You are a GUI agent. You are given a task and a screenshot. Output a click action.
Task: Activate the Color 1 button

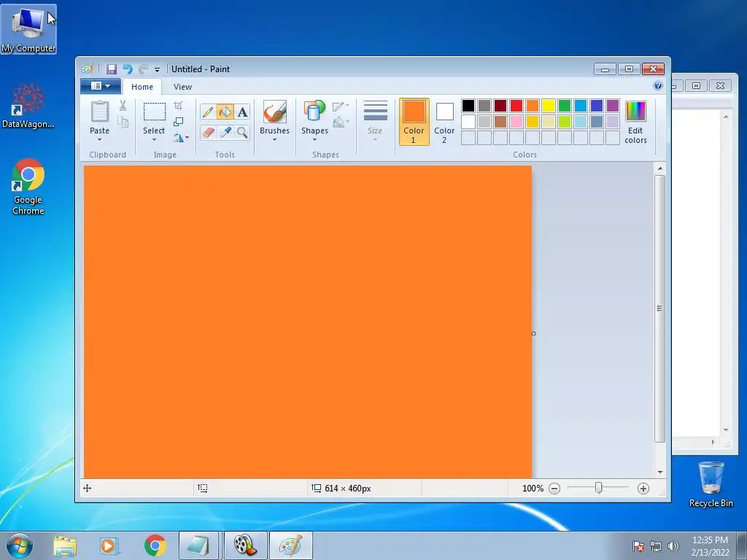[x=414, y=122]
